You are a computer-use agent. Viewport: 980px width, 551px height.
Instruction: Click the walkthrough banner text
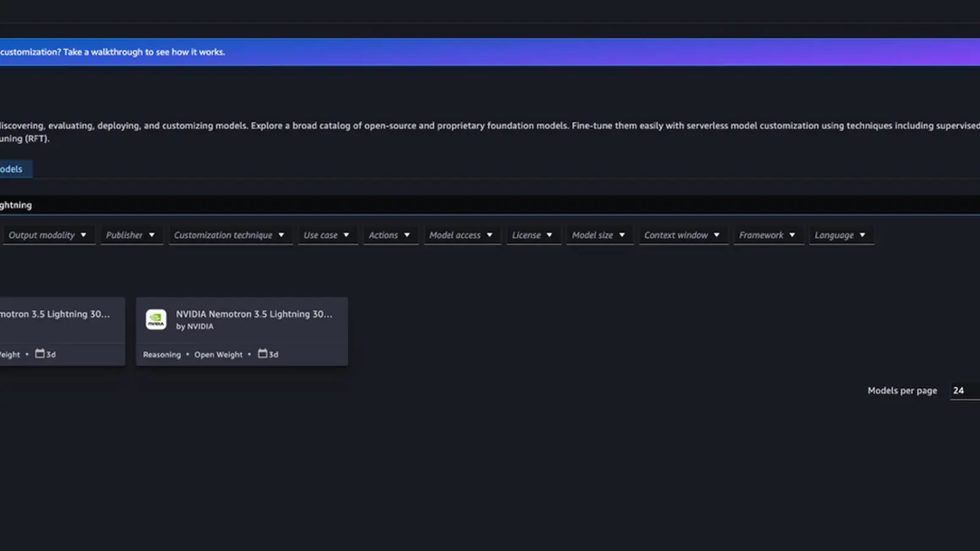[113, 52]
